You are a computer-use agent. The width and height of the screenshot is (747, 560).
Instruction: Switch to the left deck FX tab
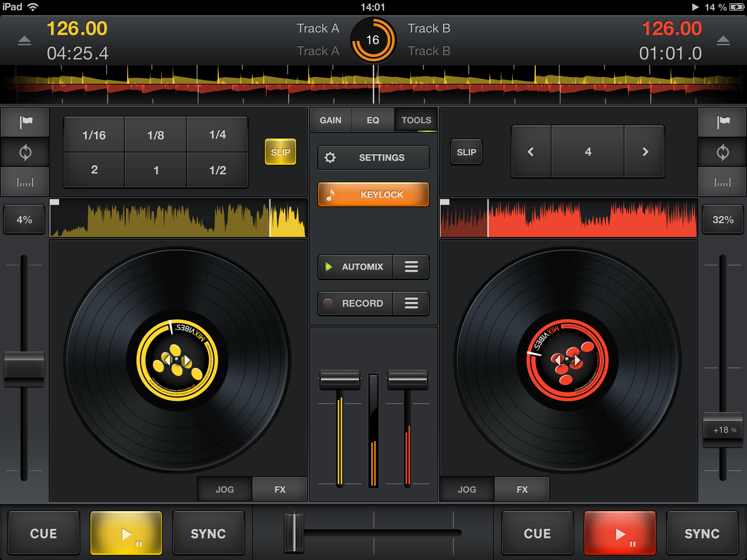(280, 489)
